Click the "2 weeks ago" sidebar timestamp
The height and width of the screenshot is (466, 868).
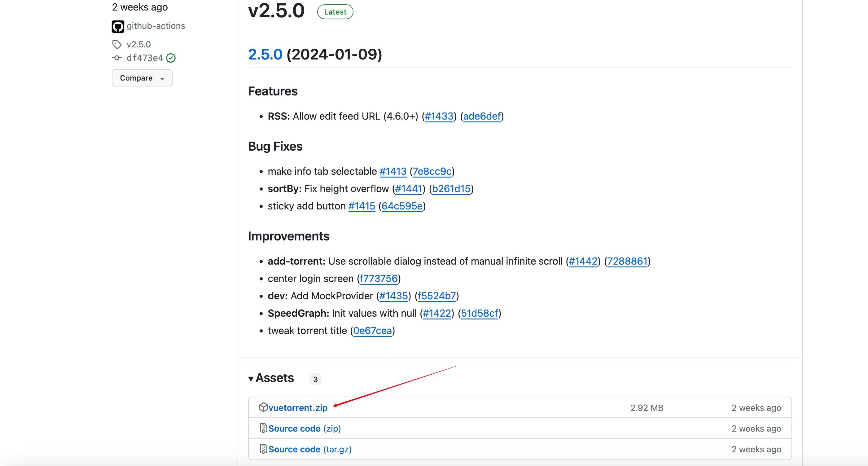(x=140, y=7)
